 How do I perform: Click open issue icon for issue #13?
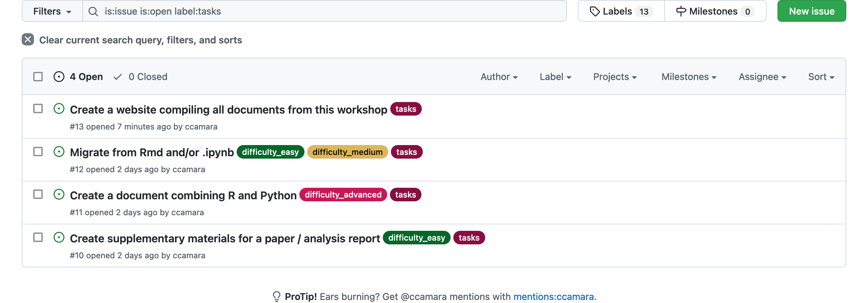(59, 109)
